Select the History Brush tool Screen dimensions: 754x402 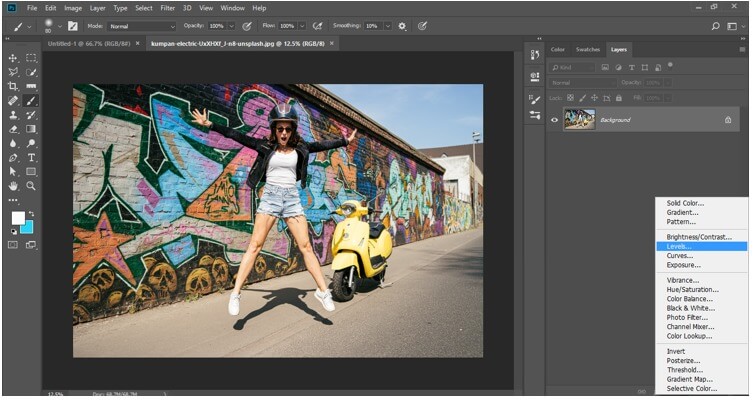point(31,115)
